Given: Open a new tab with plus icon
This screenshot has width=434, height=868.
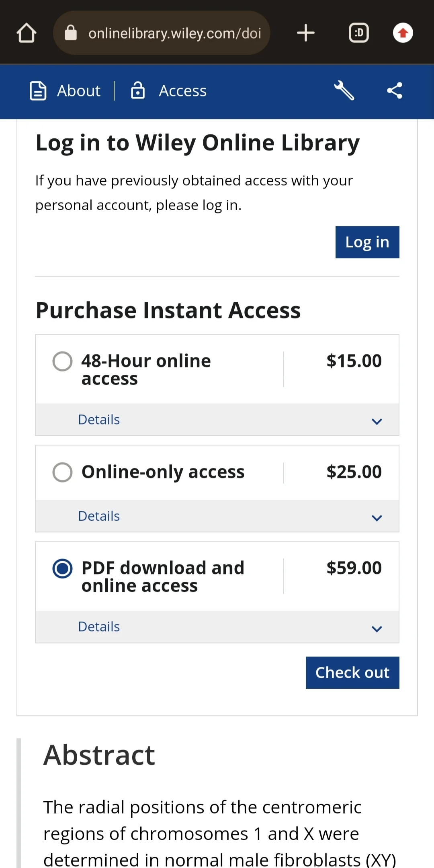Looking at the screenshot, I should pyautogui.click(x=305, y=33).
